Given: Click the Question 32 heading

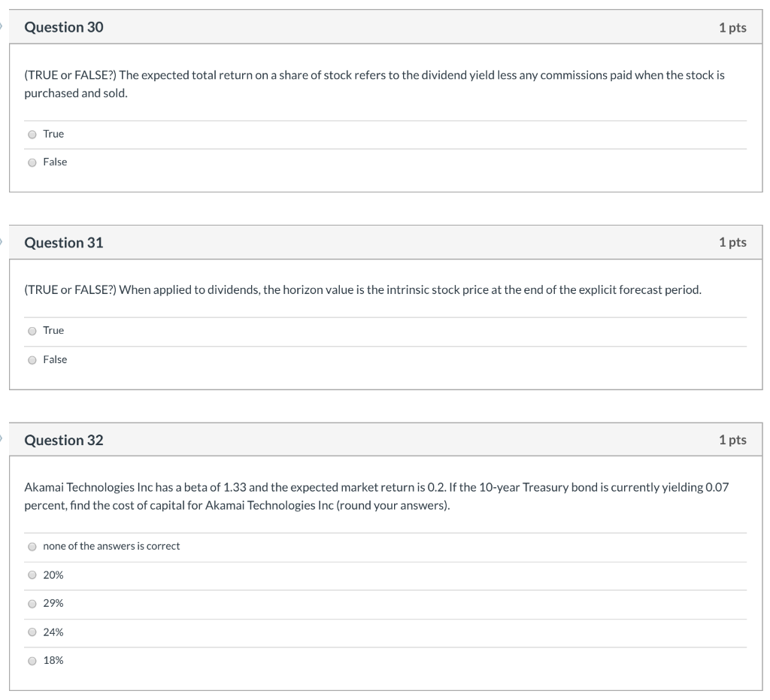Looking at the screenshot, I should click(x=64, y=441).
